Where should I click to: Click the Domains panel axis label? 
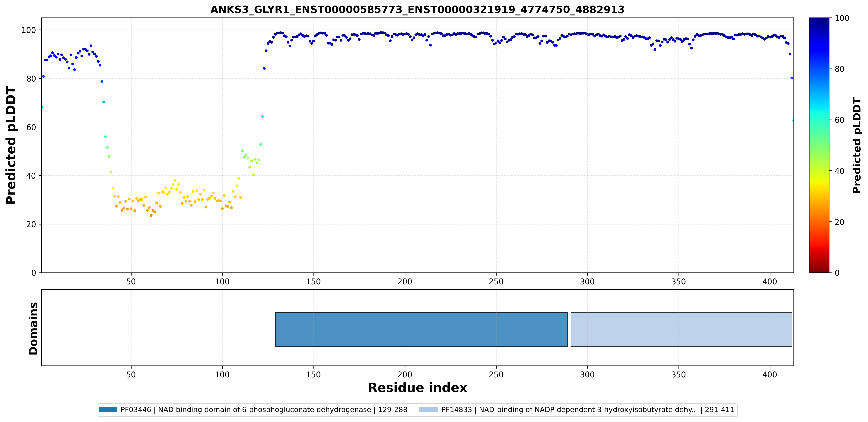[x=33, y=328]
